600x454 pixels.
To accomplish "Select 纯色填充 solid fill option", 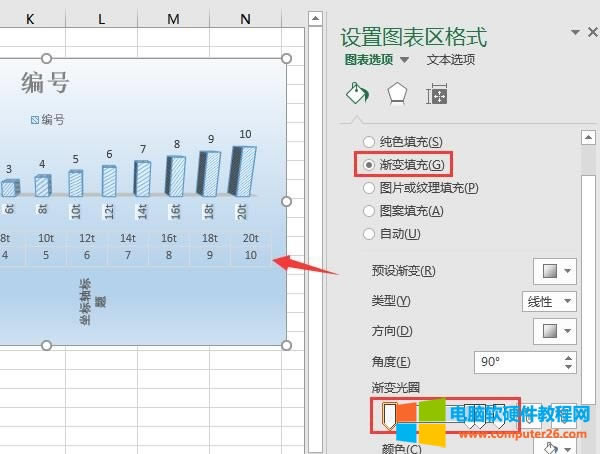I will point(370,143).
